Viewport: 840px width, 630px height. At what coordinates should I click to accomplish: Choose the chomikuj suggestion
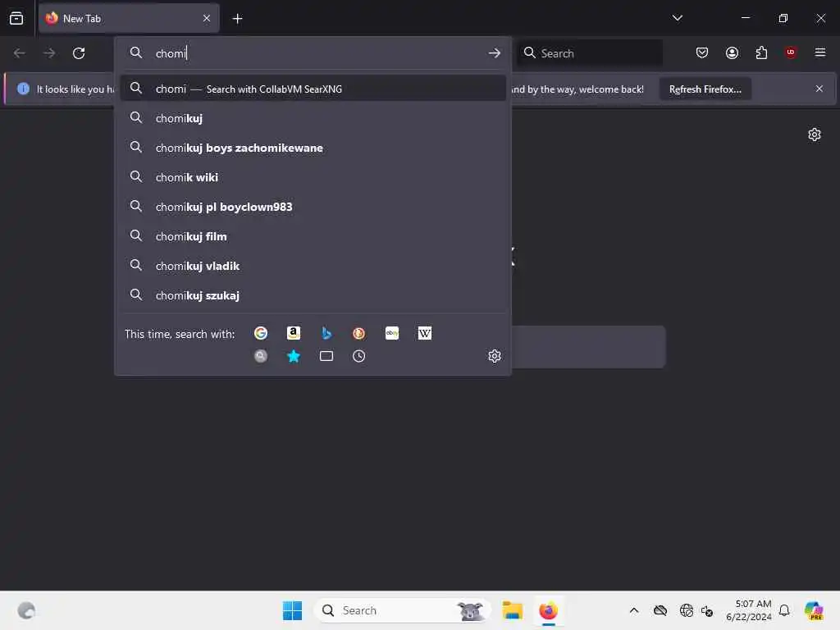pos(313,118)
